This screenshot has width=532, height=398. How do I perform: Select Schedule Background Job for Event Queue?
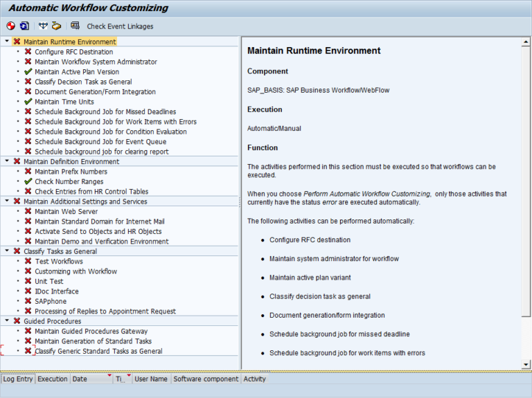tap(101, 142)
